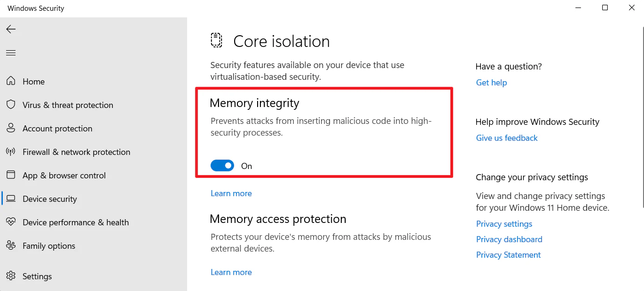The width and height of the screenshot is (644, 291).
Task: Open Device performance & health heart icon
Action: coord(11,222)
